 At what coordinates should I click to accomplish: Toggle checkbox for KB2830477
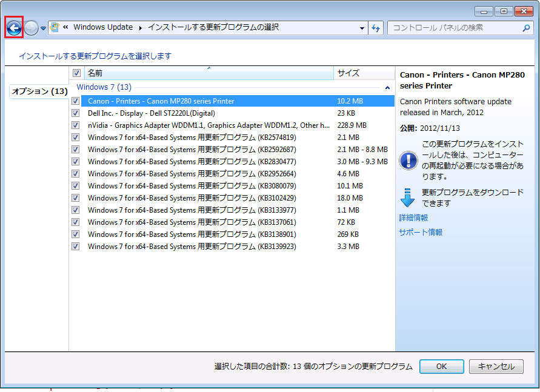coord(75,162)
